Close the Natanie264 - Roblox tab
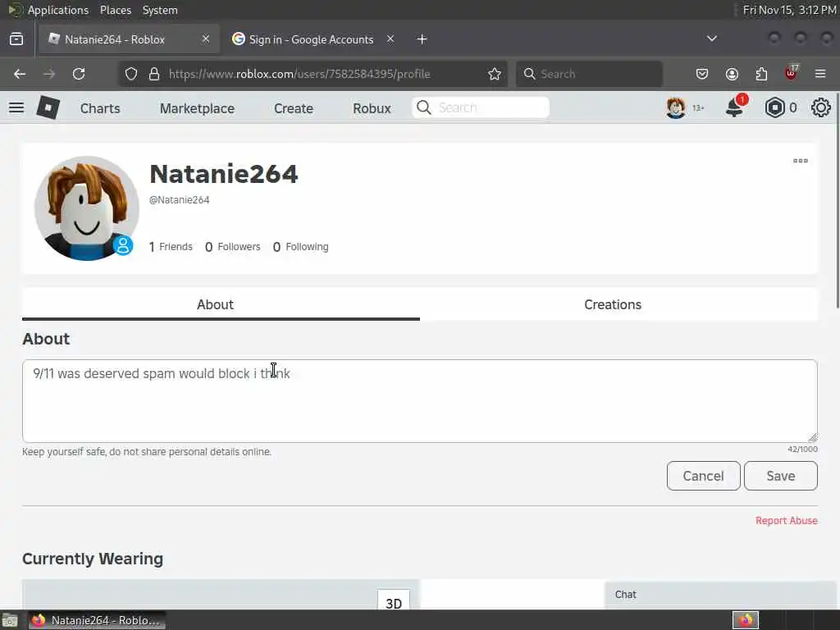 (x=206, y=39)
